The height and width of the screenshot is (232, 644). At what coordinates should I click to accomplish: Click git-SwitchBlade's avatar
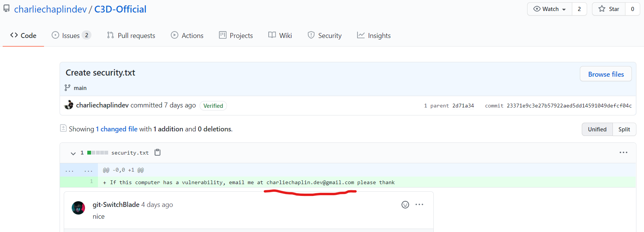pos(79,208)
